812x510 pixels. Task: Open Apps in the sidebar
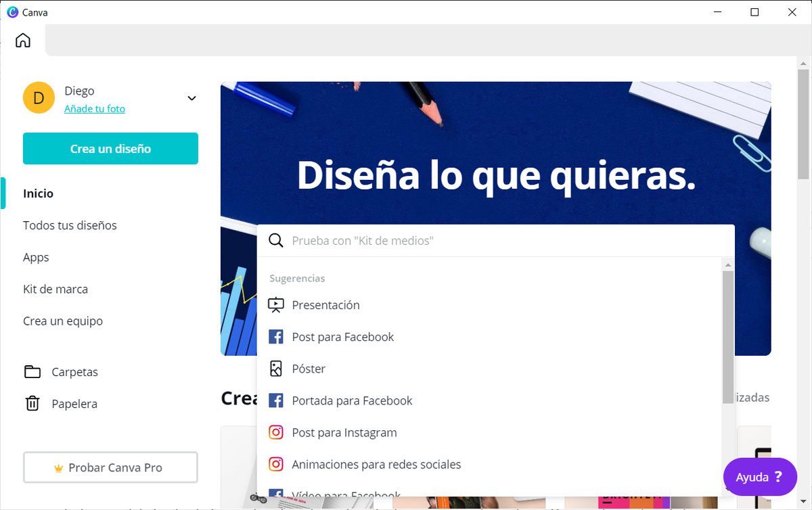(x=36, y=258)
